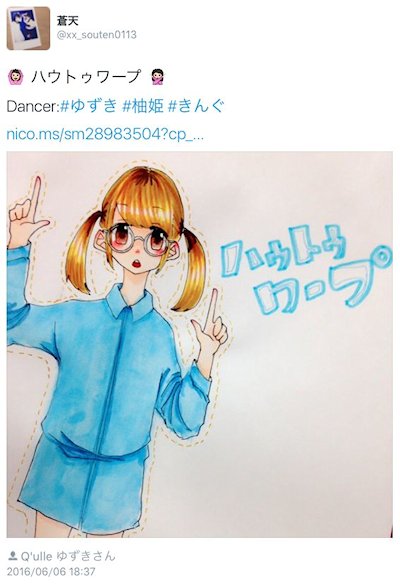Click the person icon beside Q'ulle
The height and width of the screenshot is (584, 400).
point(13,556)
